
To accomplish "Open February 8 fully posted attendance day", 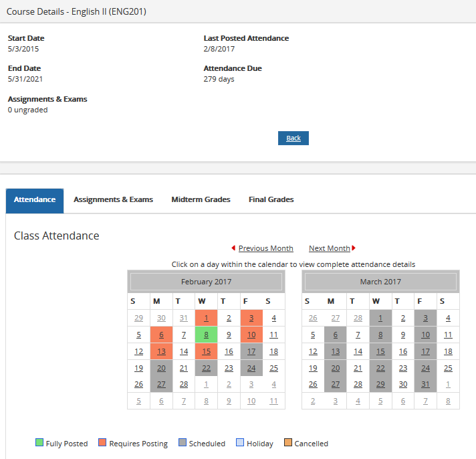I will coord(206,335).
